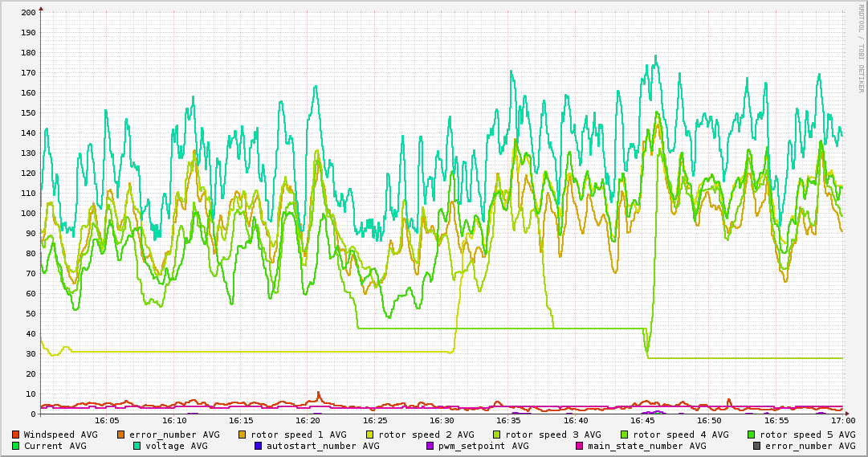
Task: Click the 16:30 time axis label
Action: tap(442, 421)
